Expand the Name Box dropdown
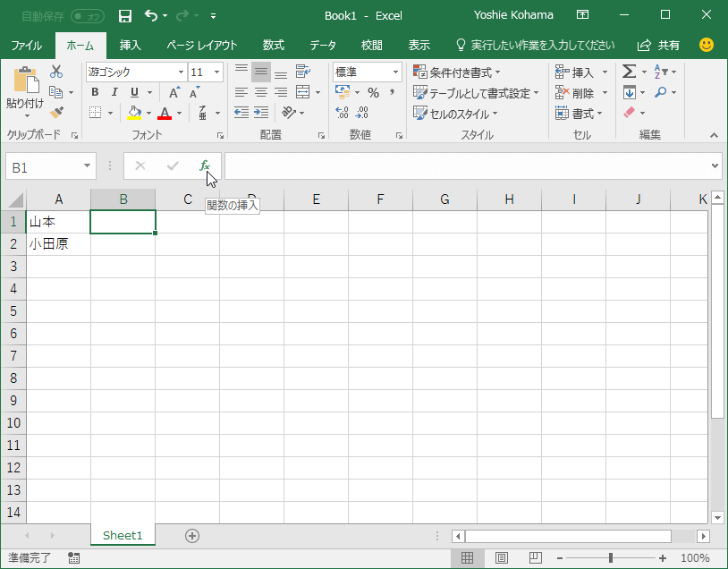 (87, 166)
